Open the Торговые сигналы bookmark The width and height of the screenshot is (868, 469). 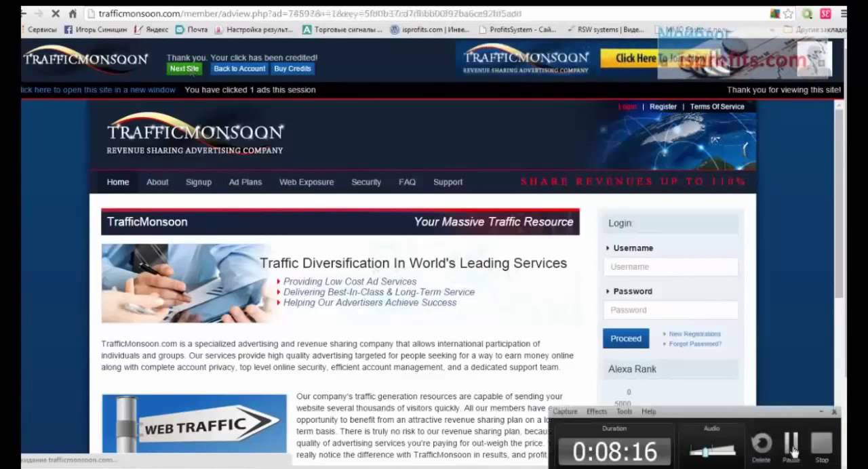(342, 30)
